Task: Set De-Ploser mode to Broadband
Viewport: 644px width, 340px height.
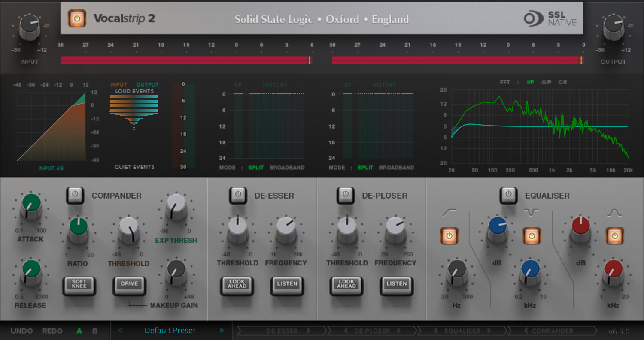Action: click(396, 168)
